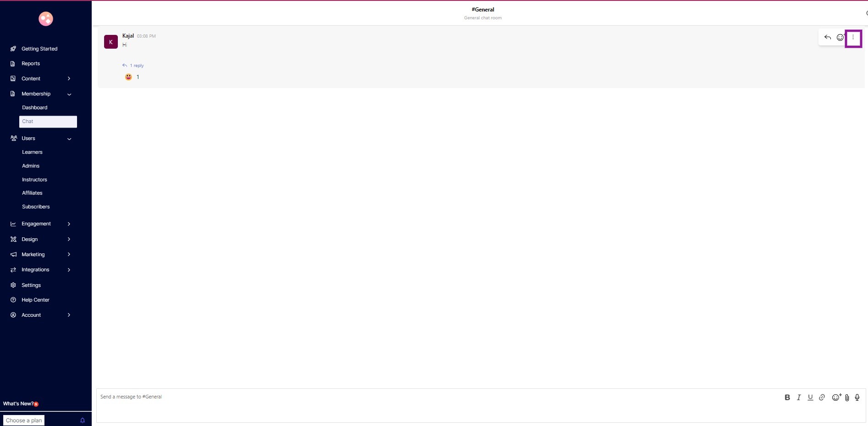
Task: Click the #General channel title
Action: tap(483, 10)
